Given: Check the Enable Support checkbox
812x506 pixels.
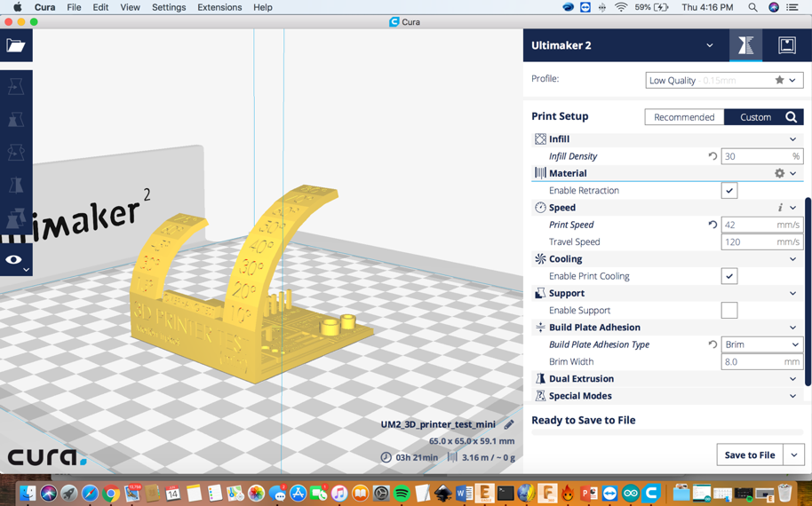Looking at the screenshot, I should pos(729,310).
